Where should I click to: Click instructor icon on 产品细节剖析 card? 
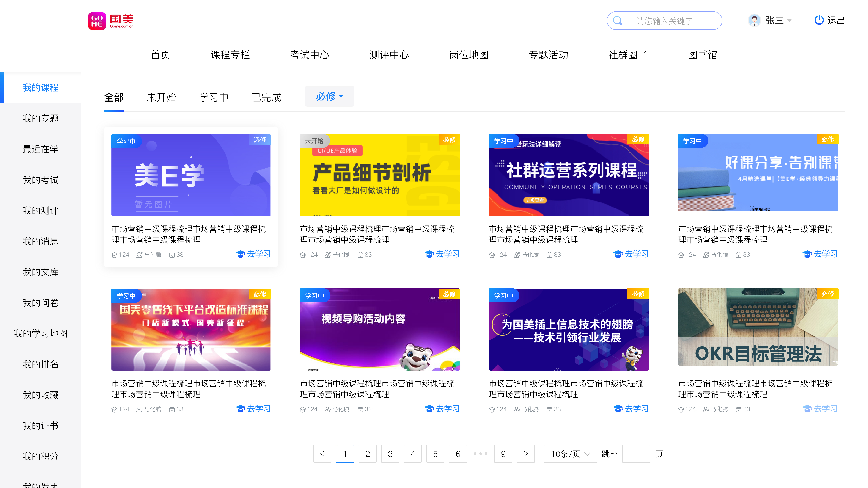coord(327,255)
